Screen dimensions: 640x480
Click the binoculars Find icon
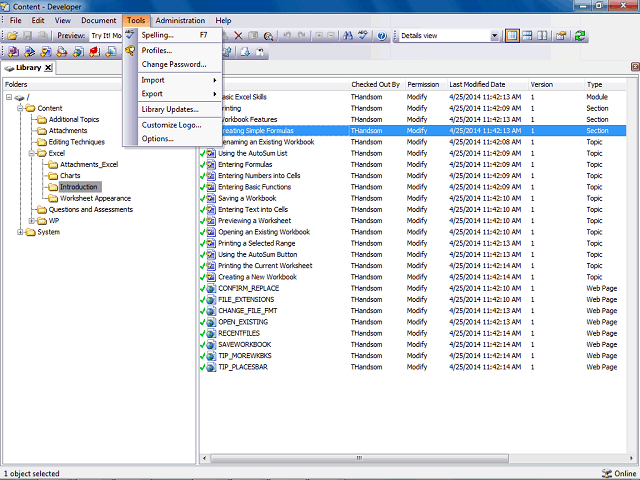[348, 36]
